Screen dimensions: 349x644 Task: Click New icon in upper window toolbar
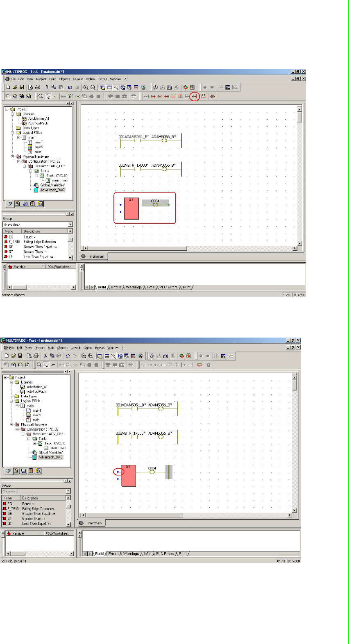[x=8, y=87]
